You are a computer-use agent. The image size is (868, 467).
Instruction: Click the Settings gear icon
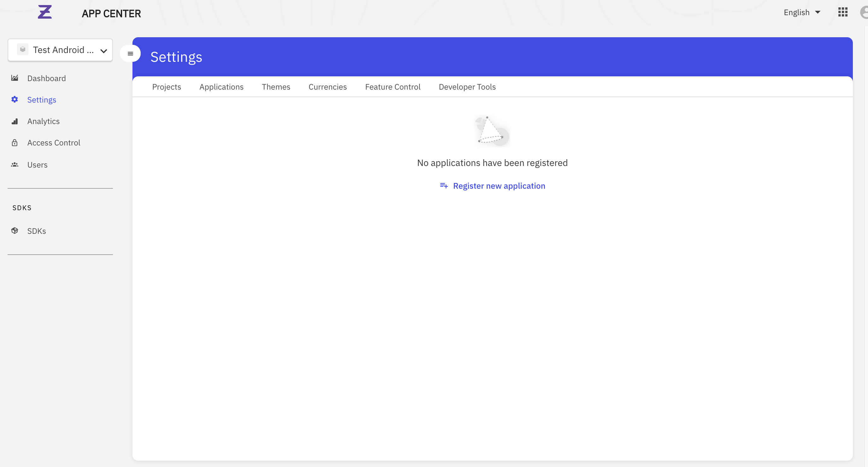click(15, 99)
